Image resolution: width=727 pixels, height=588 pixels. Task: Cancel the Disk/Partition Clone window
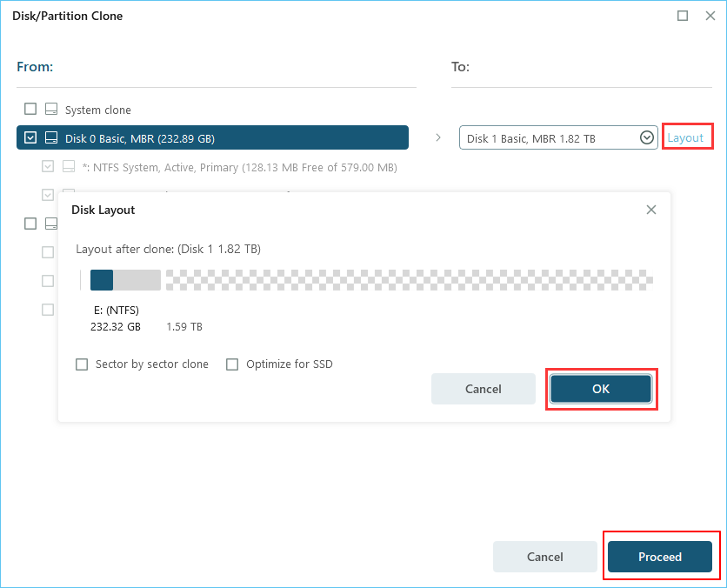click(544, 557)
